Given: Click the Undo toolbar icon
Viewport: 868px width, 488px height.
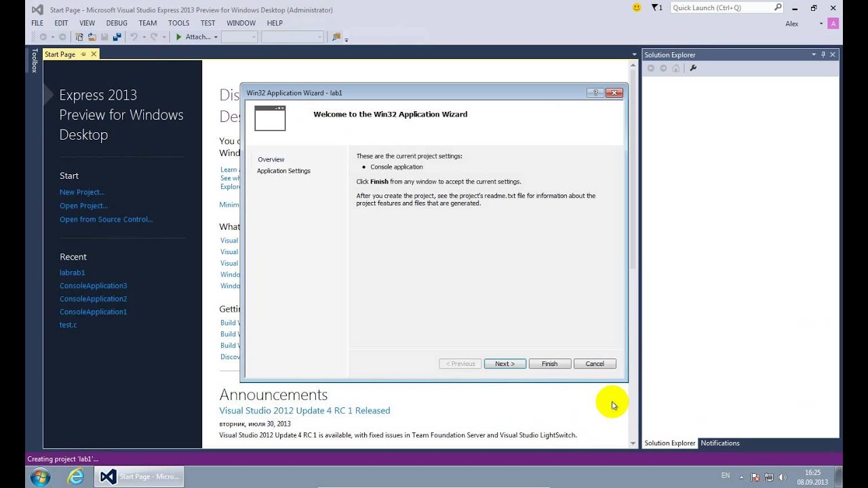Looking at the screenshot, I should click(x=134, y=37).
